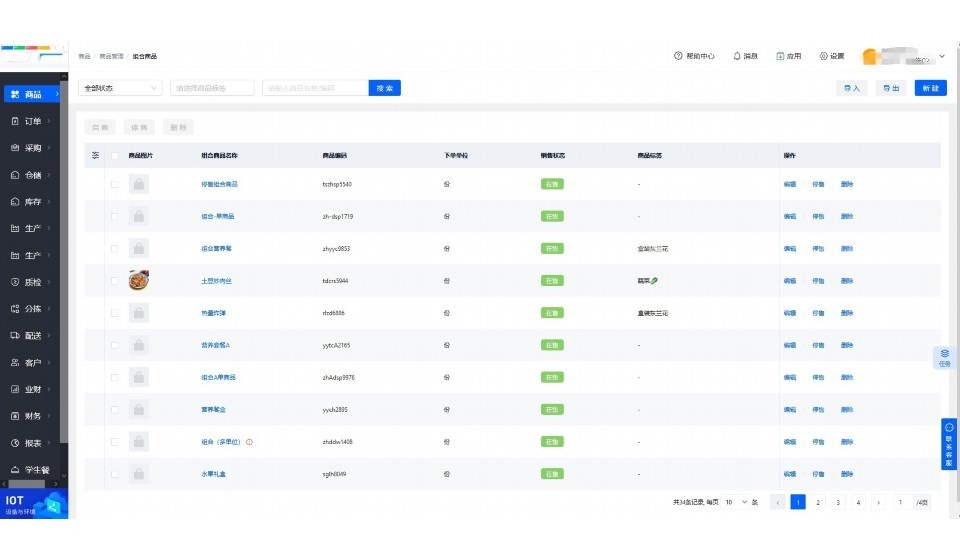Open the 任务 floating panel icon
The height and width of the screenshot is (560, 960).
pos(945,357)
